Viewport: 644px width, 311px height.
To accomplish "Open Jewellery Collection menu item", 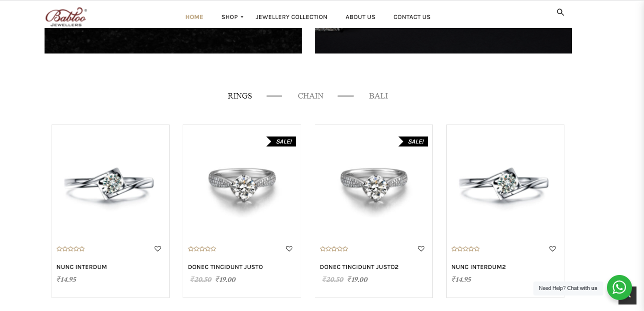I will tap(291, 17).
